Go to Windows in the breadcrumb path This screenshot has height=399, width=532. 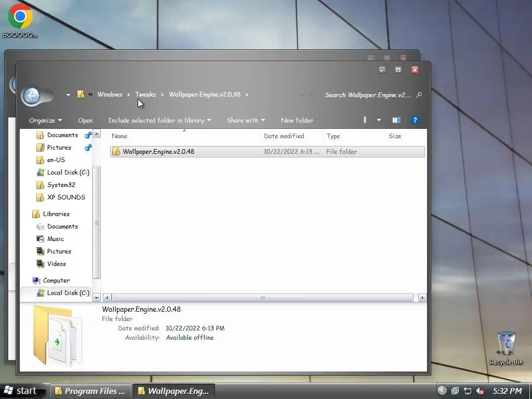(110, 95)
